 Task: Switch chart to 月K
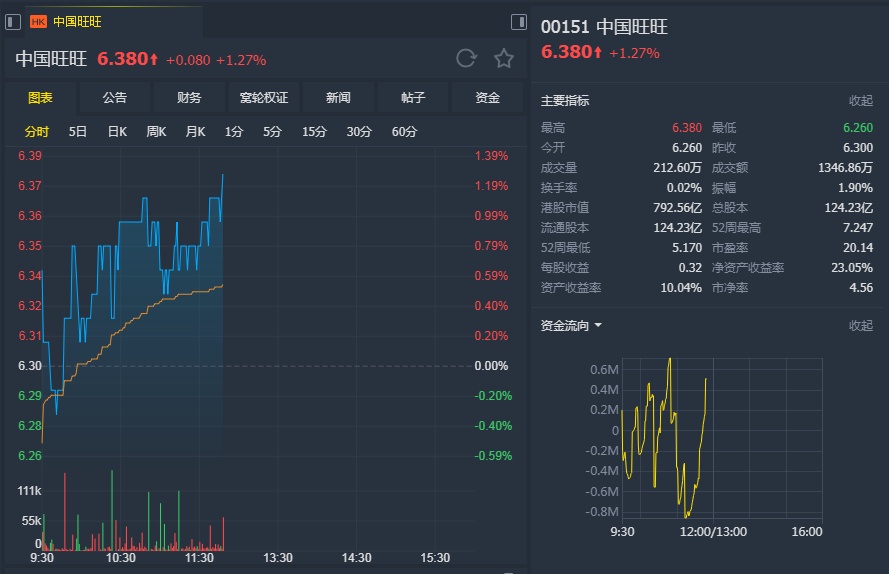tap(195, 132)
